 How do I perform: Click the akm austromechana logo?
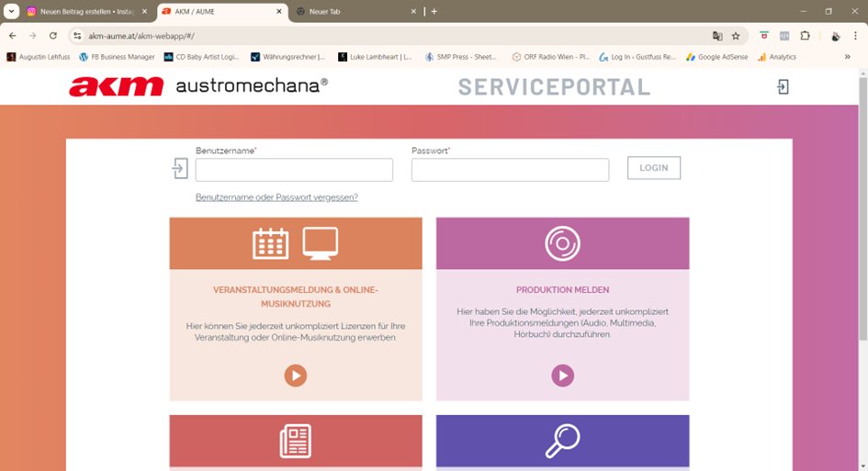pyautogui.click(x=198, y=86)
